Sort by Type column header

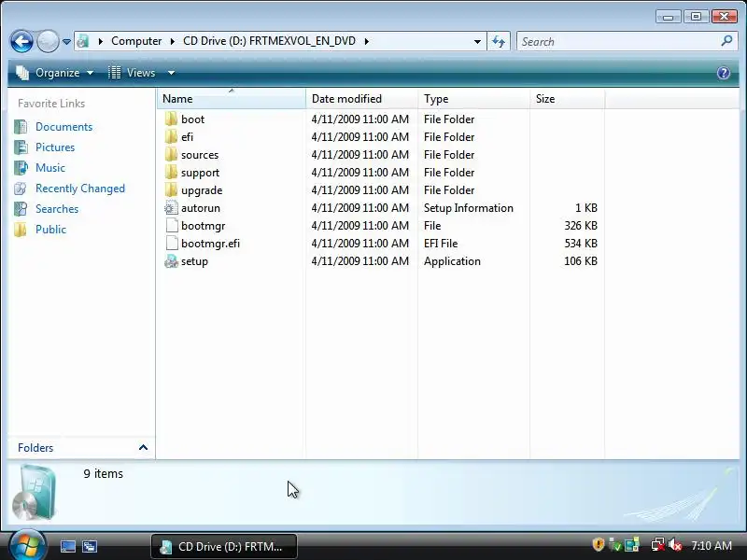(473, 99)
